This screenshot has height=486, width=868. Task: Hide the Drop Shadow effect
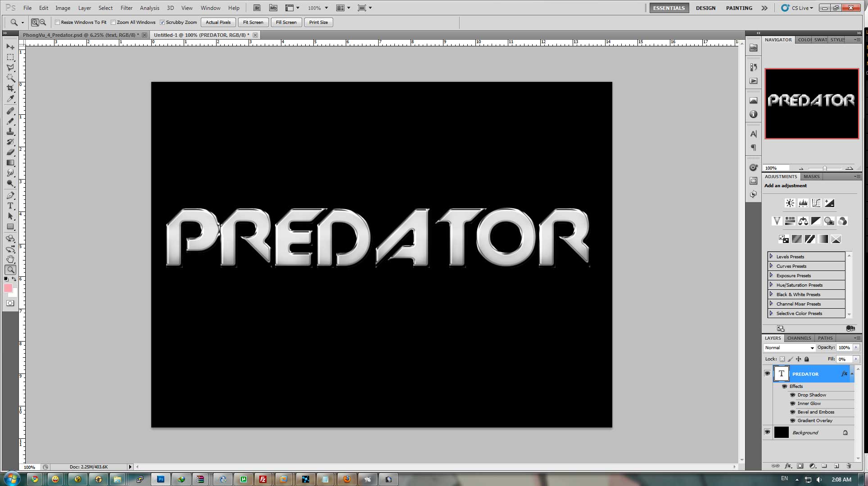point(792,395)
